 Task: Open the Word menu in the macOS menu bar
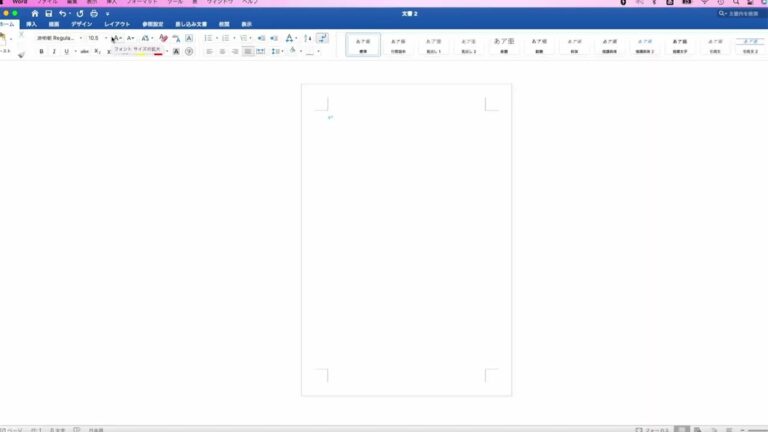coord(20,2)
